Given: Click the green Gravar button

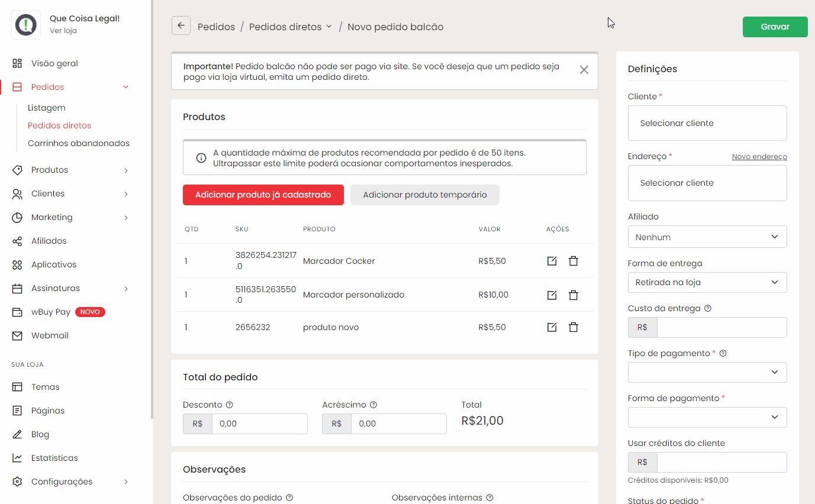Looking at the screenshot, I should pos(775,27).
